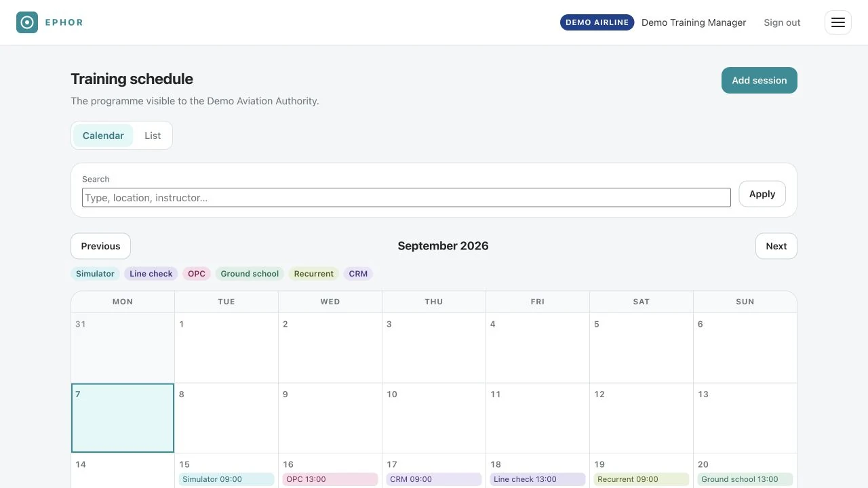The height and width of the screenshot is (488, 868).
Task: Click the Demo Training Manager name
Action: 694,22
